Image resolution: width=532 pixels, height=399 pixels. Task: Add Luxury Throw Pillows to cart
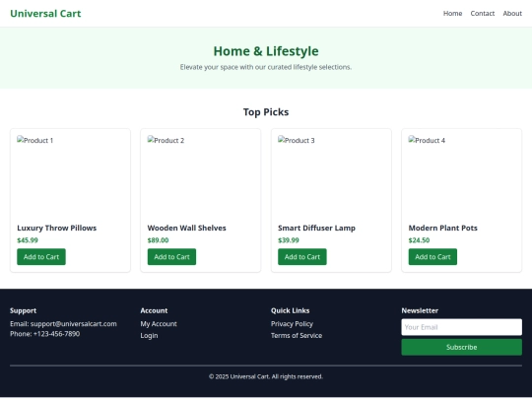click(x=41, y=257)
